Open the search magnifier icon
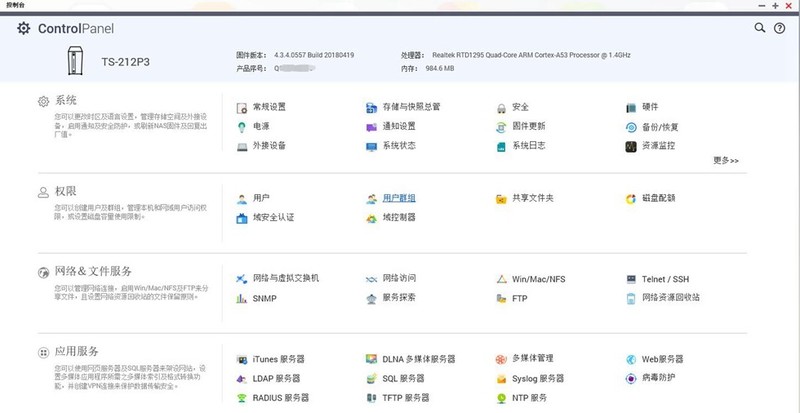 (760, 28)
